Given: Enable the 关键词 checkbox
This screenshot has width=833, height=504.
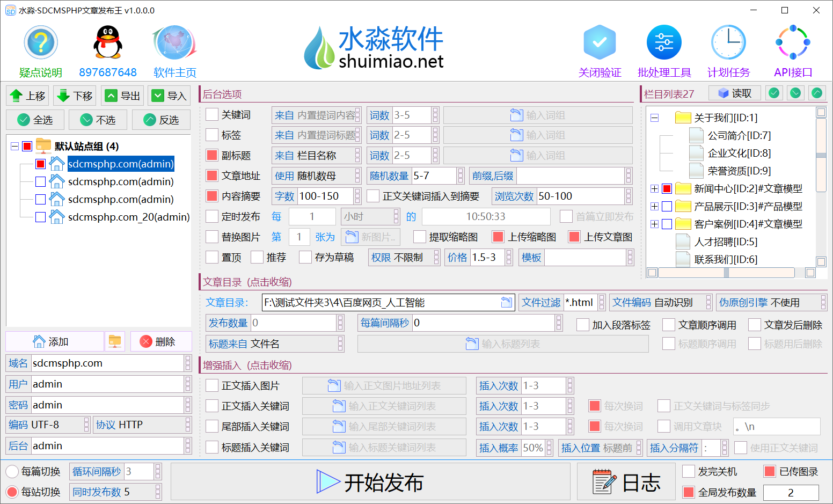Looking at the screenshot, I should pyautogui.click(x=212, y=114).
